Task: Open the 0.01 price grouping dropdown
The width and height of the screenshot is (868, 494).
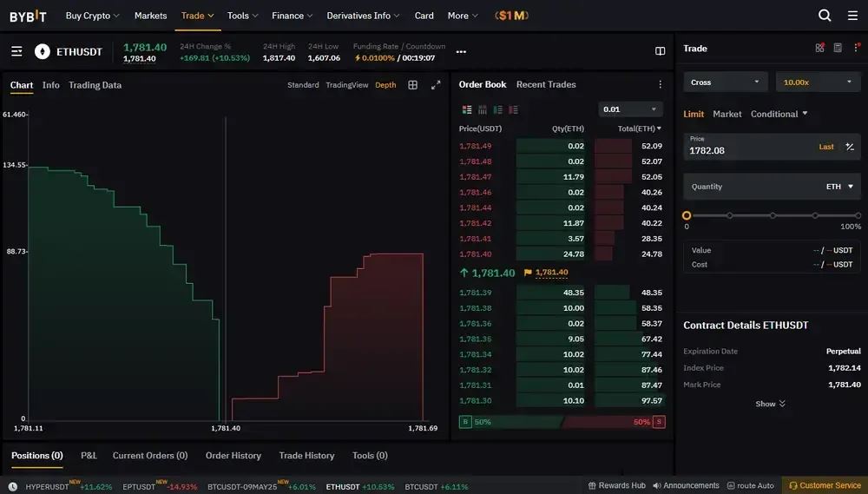Action: [630, 109]
